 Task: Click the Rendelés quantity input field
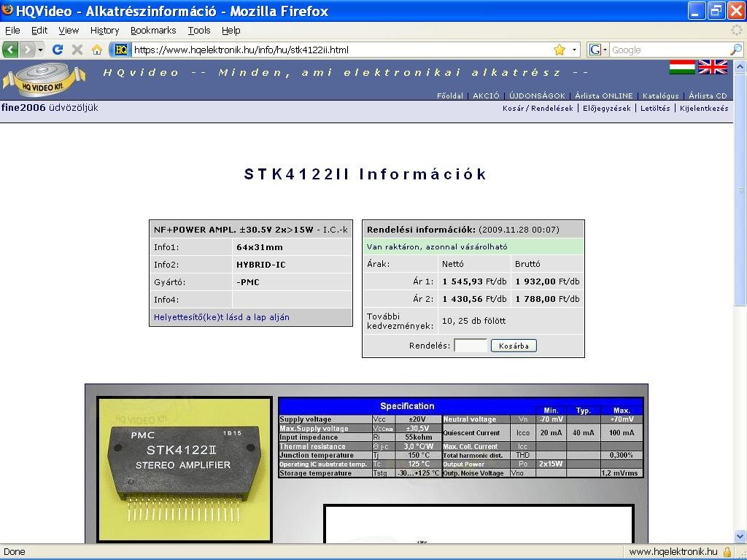(471, 346)
